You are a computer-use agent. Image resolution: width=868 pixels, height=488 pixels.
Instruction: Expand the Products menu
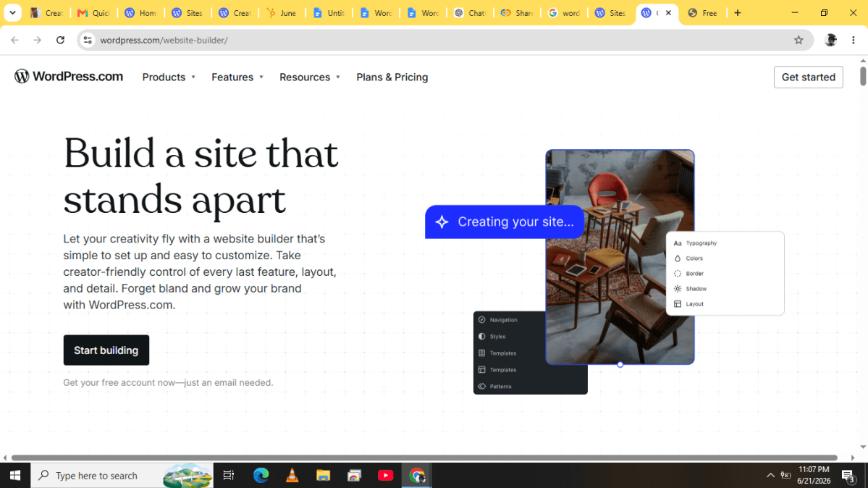coord(169,77)
